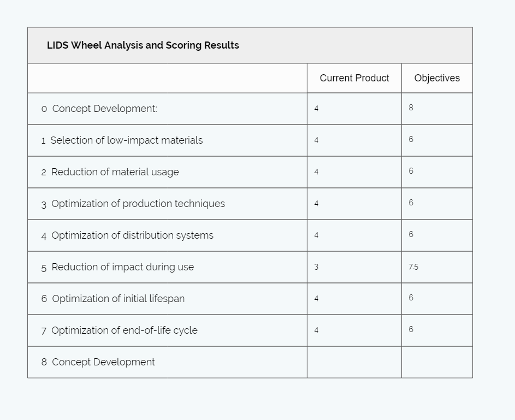The image size is (515, 420).
Task: Select Current Product value for low-impact materials row
Action: [x=316, y=140]
